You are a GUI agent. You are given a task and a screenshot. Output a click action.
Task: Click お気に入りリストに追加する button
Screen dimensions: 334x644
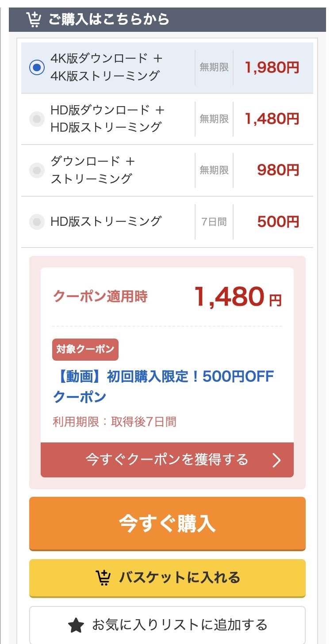click(167, 625)
